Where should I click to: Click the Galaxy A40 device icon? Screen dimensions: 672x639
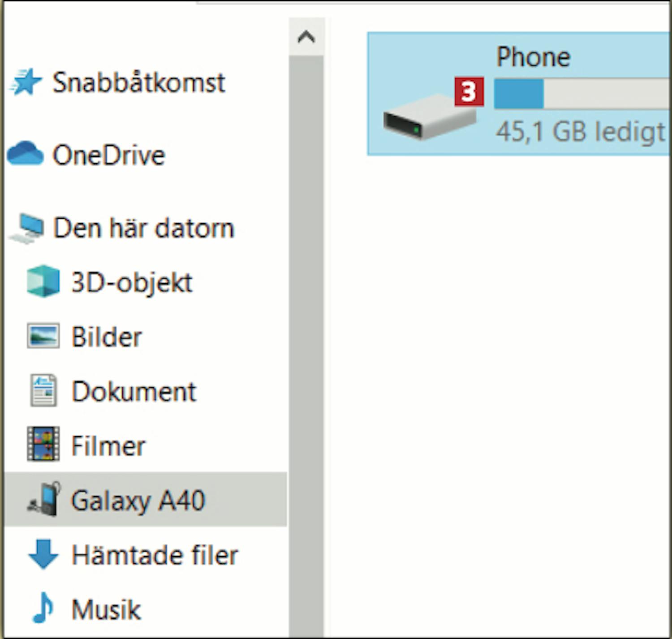pyautogui.click(x=44, y=499)
